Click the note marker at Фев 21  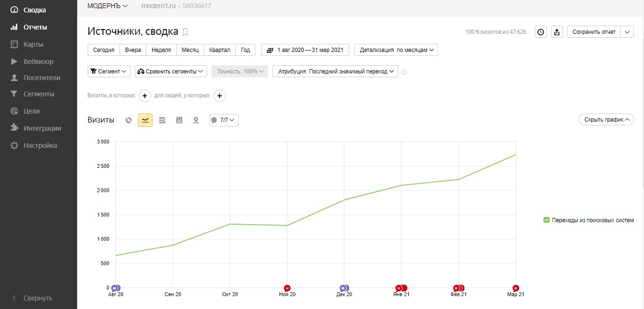click(458, 288)
